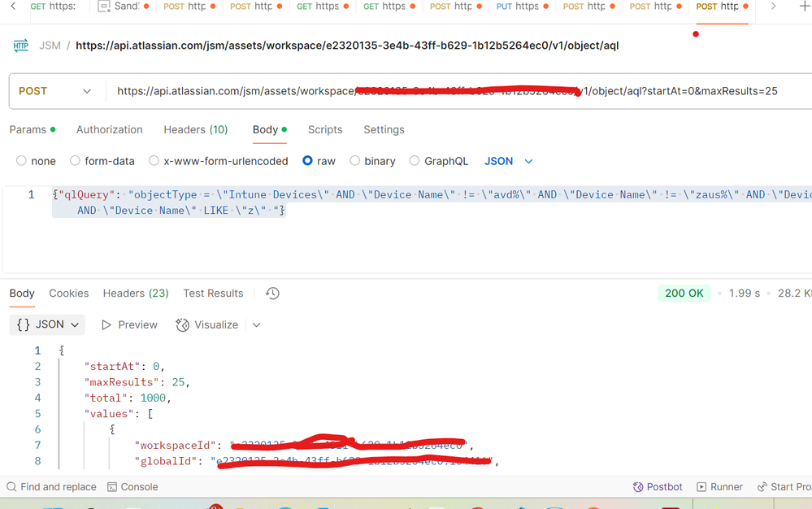Select raw body type

319,161
